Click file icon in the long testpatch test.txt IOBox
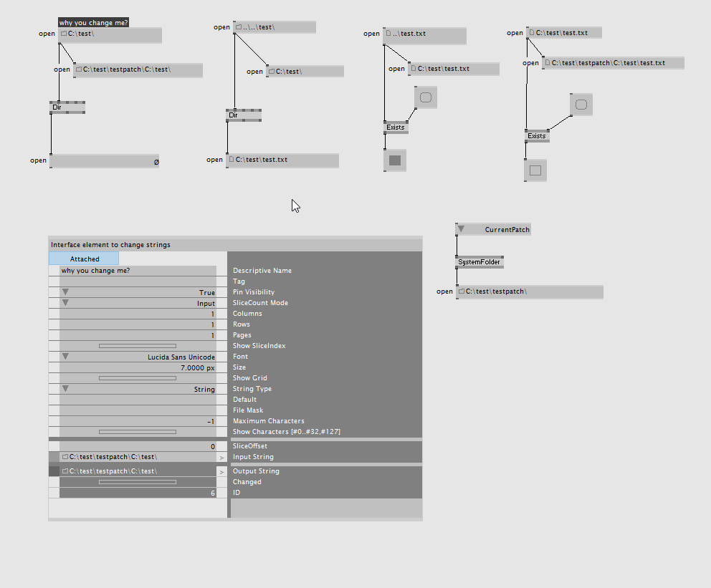The height and width of the screenshot is (588, 711). (547, 63)
